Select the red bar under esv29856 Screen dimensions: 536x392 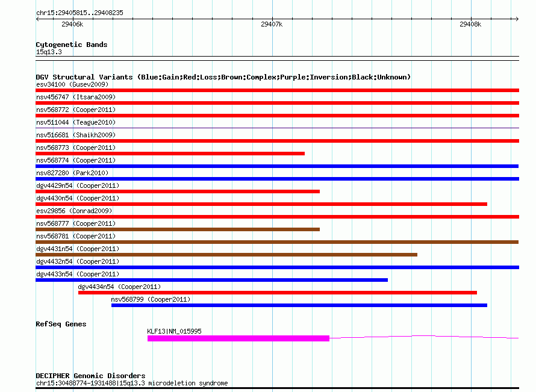point(277,217)
